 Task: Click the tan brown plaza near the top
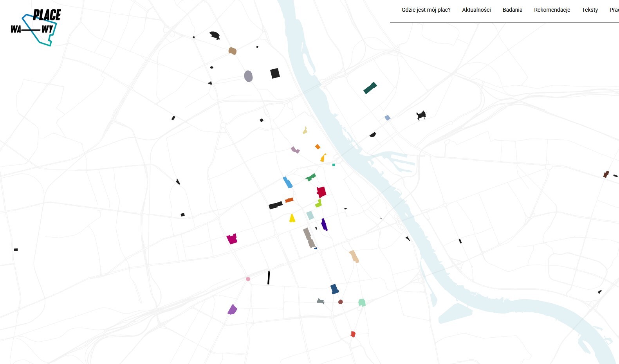(x=233, y=51)
